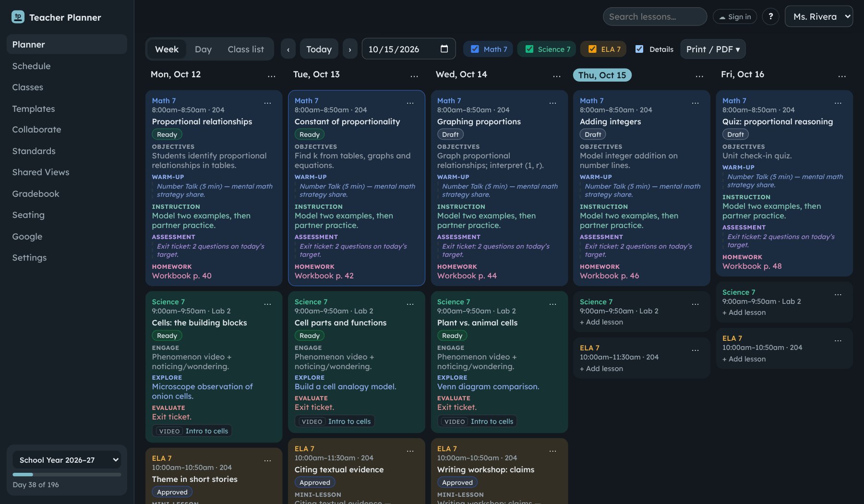864x504 pixels.
Task: Open the Wed, Oct 14 day options menu
Action: coord(557,75)
